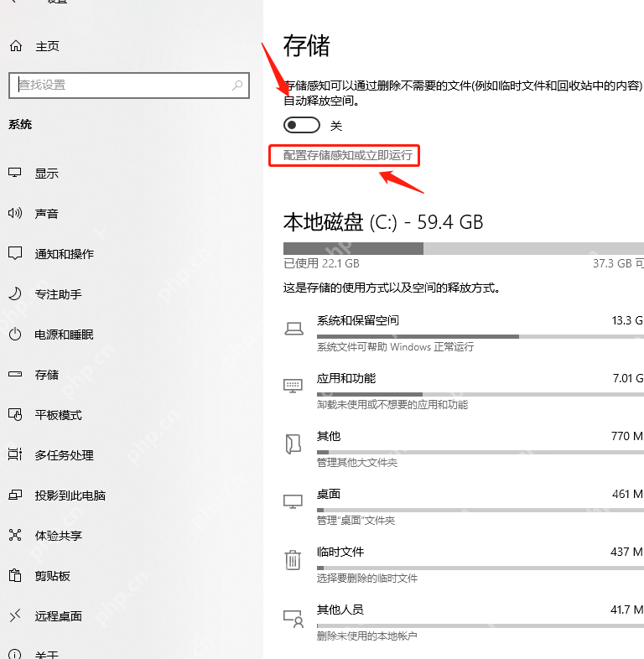The height and width of the screenshot is (659, 644).
Task: Click the 存储 page title
Action: (x=307, y=45)
